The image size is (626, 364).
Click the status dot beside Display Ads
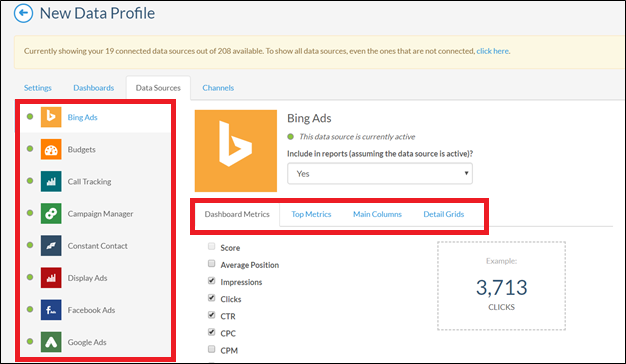(30, 277)
